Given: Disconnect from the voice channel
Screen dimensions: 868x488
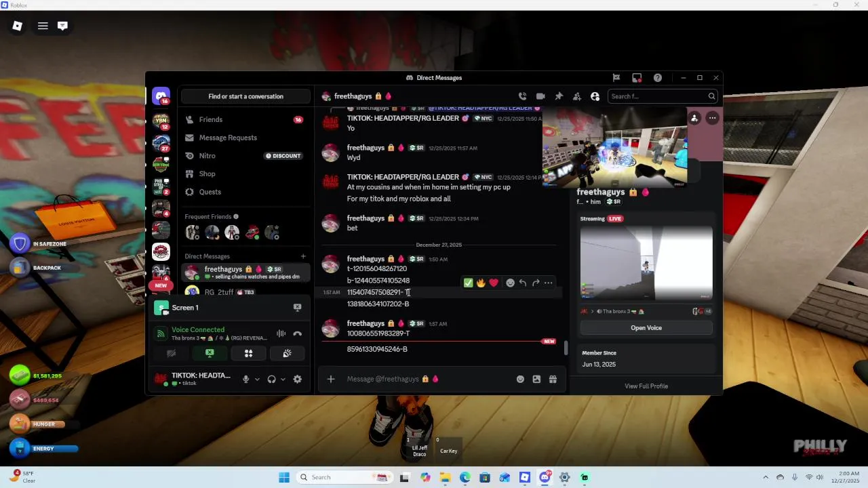Looking at the screenshot, I should click(x=297, y=333).
